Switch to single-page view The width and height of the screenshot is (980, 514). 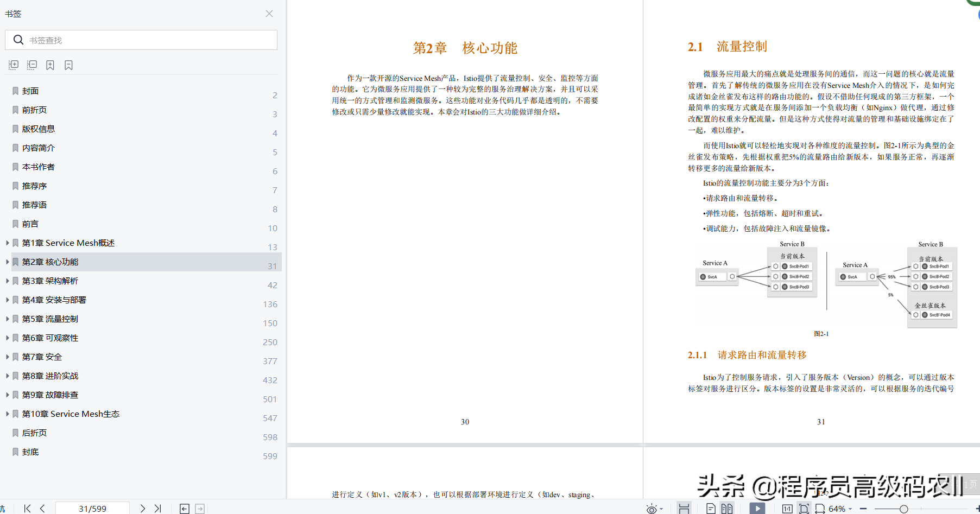(711, 509)
